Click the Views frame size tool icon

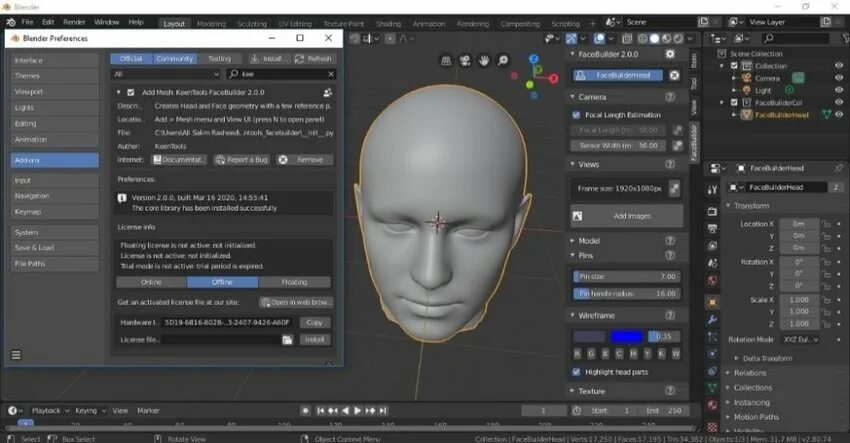675,189
